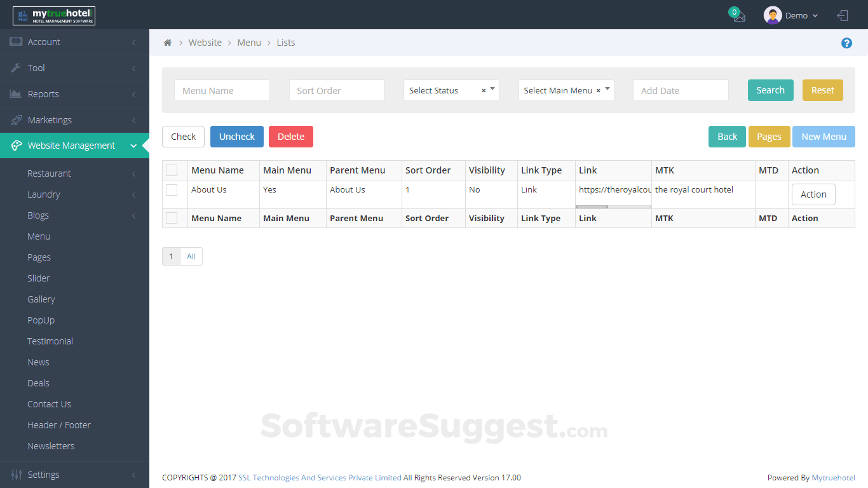Open the Reports section in sidebar
The height and width of the screenshot is (488, 868).
[44, 93]
